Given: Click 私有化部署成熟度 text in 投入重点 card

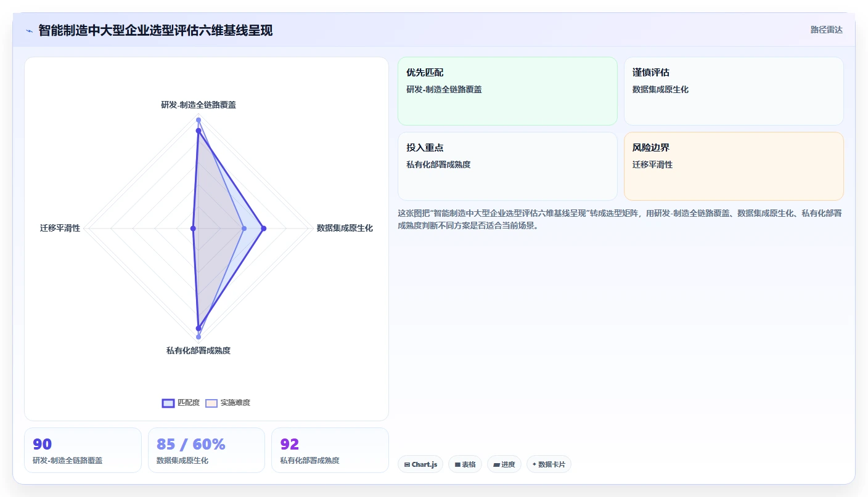Looking at the screenshot, I should pos(438,165).
